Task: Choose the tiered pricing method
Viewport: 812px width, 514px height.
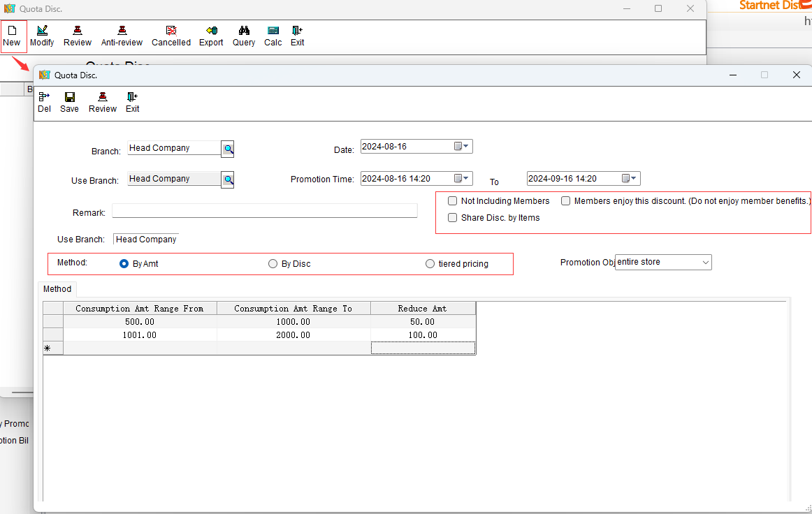Action: click(x=430, y=264)
